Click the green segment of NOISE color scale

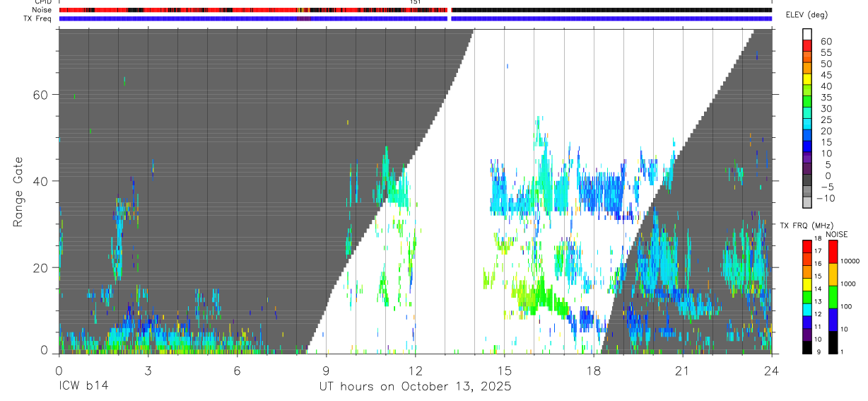(833, 297)
